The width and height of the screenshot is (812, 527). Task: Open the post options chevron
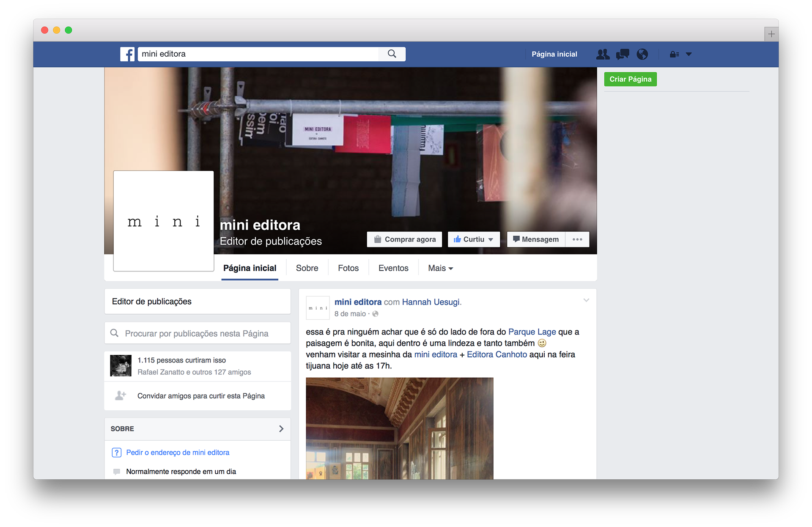tap(586, 300)
